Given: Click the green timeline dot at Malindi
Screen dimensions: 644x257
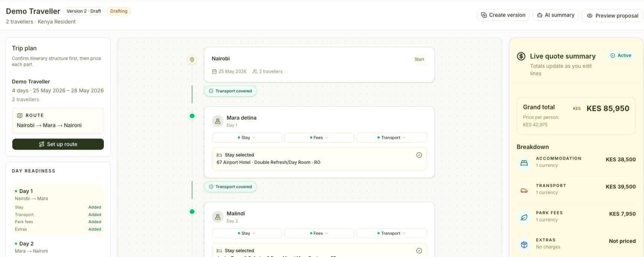Looking at the screenshot, I should 192,212.
